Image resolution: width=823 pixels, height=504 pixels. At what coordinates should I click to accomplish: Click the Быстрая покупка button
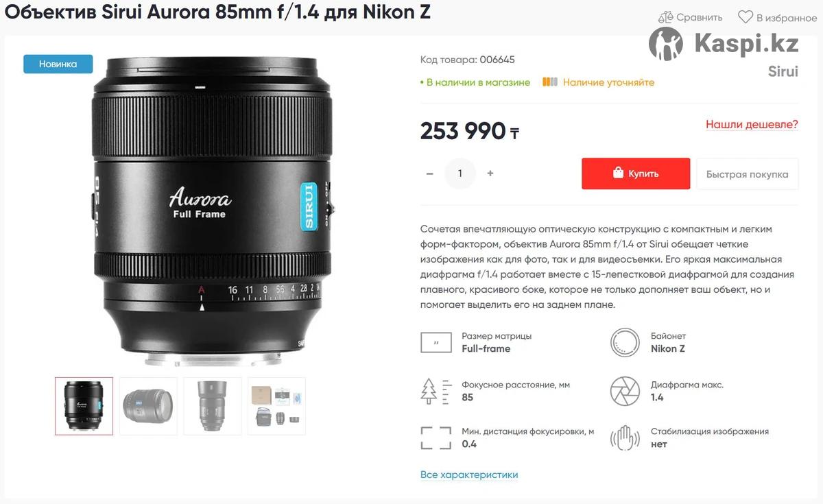pos(748,174)
